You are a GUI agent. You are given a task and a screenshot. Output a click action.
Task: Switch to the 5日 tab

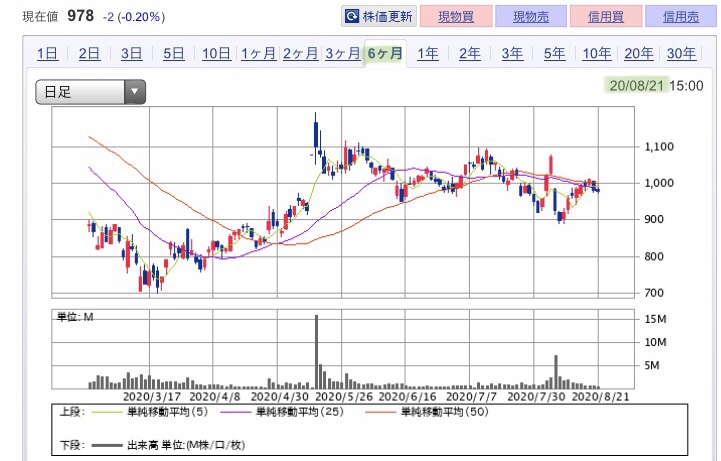pos(173,54)
